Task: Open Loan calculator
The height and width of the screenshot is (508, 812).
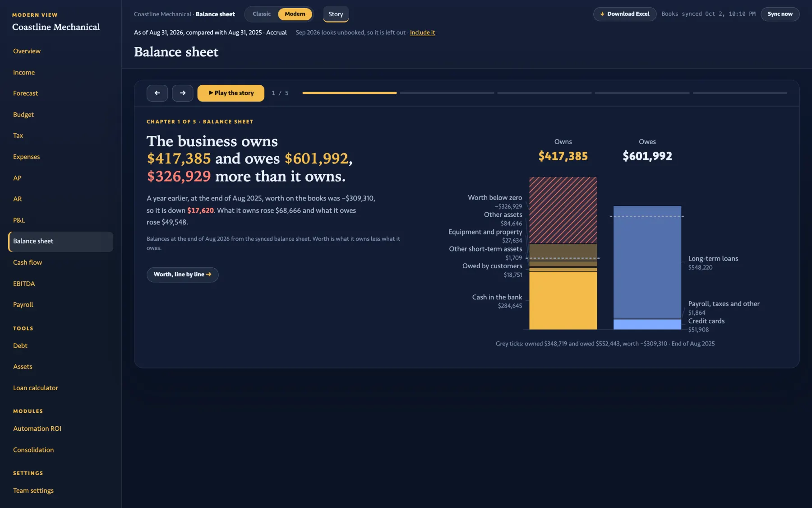Action: 60,388
